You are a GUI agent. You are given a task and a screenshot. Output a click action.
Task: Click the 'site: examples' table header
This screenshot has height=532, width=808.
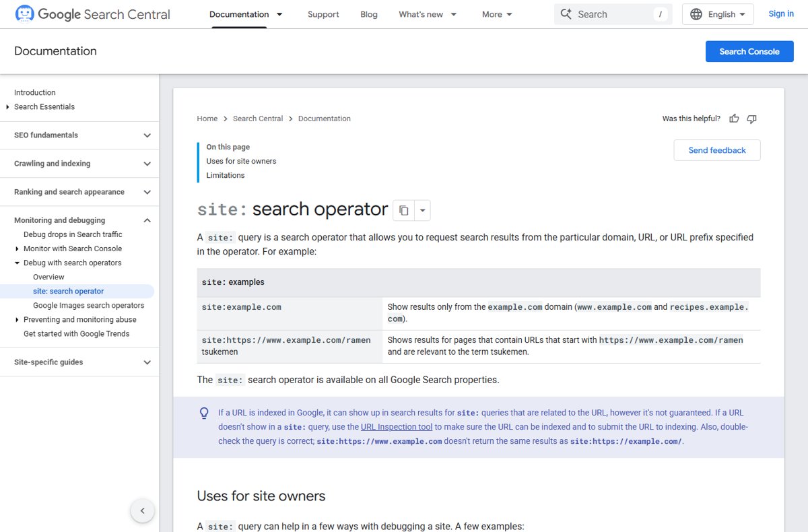point(479,282)
